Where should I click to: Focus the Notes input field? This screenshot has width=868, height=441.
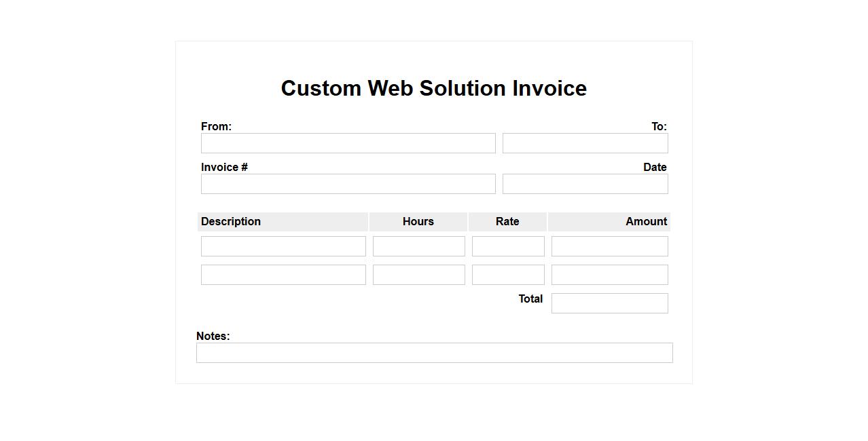click(434, 353)
